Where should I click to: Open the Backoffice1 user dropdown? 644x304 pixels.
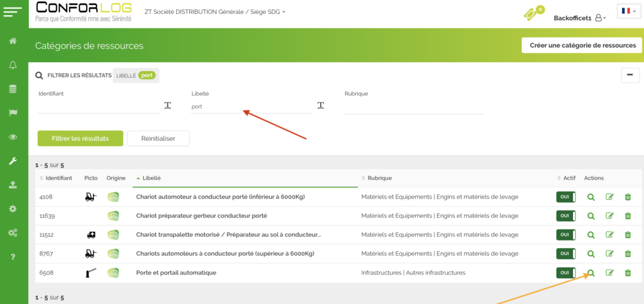point(579,18)
